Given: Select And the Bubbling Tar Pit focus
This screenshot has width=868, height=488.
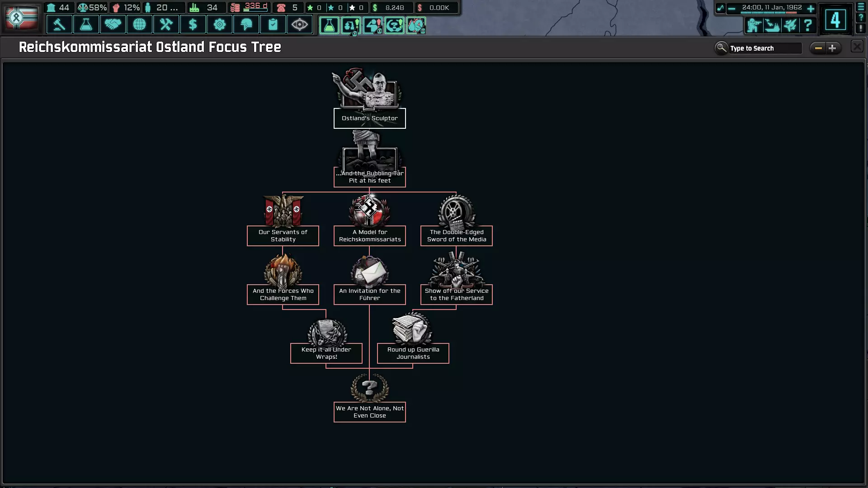Looking at the screenshot, I should pos(370,177).
